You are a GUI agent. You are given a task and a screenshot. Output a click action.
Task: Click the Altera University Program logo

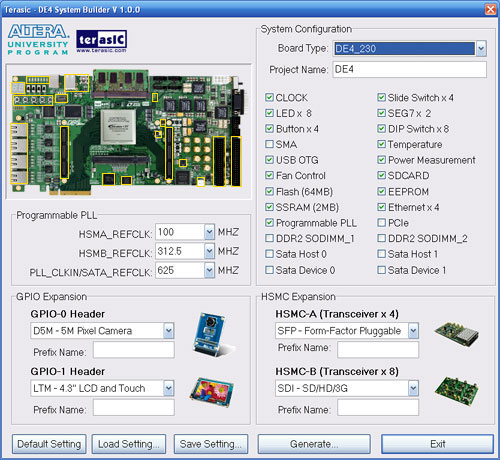(38, 39)
